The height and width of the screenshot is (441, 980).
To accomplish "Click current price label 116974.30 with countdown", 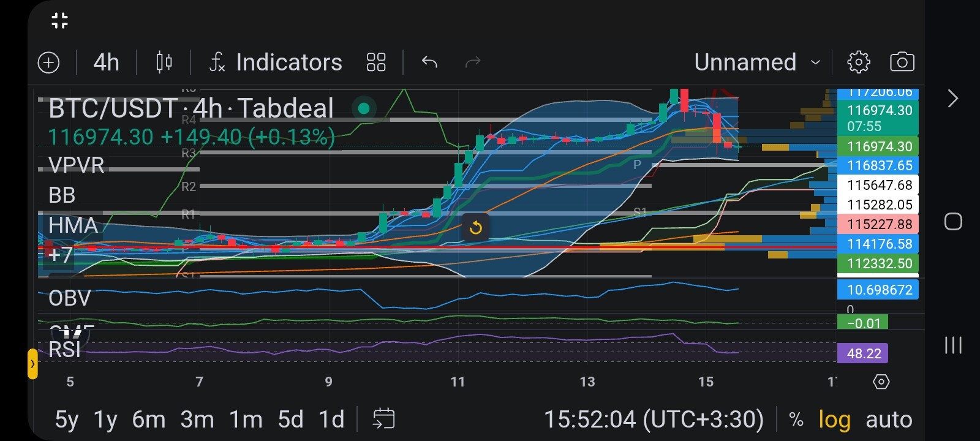I will 878,118.
